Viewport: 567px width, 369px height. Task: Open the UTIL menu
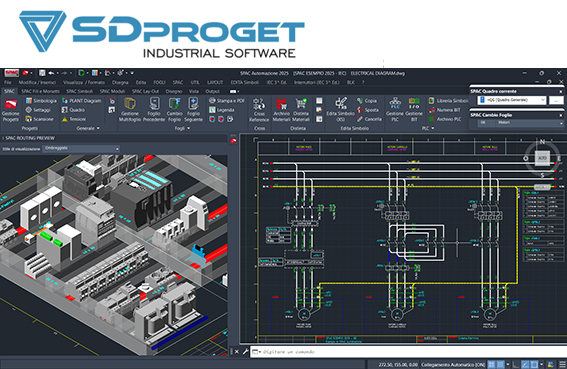tap(195, 82)
